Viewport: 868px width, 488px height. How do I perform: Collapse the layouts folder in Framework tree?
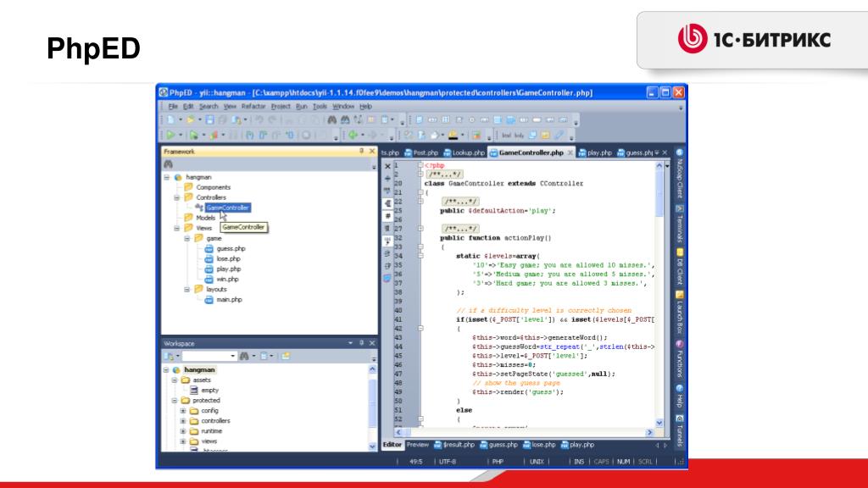187,290
